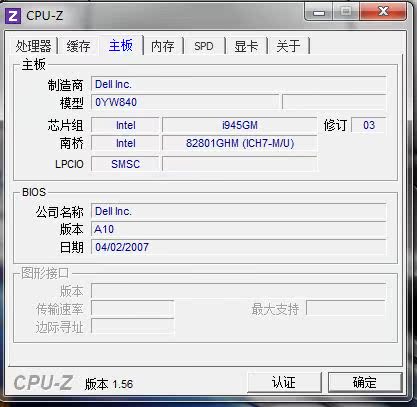The height and width of the screenshot is (407, 417).
Task: Close the CPU-Z window
Action: coord(383,12)
